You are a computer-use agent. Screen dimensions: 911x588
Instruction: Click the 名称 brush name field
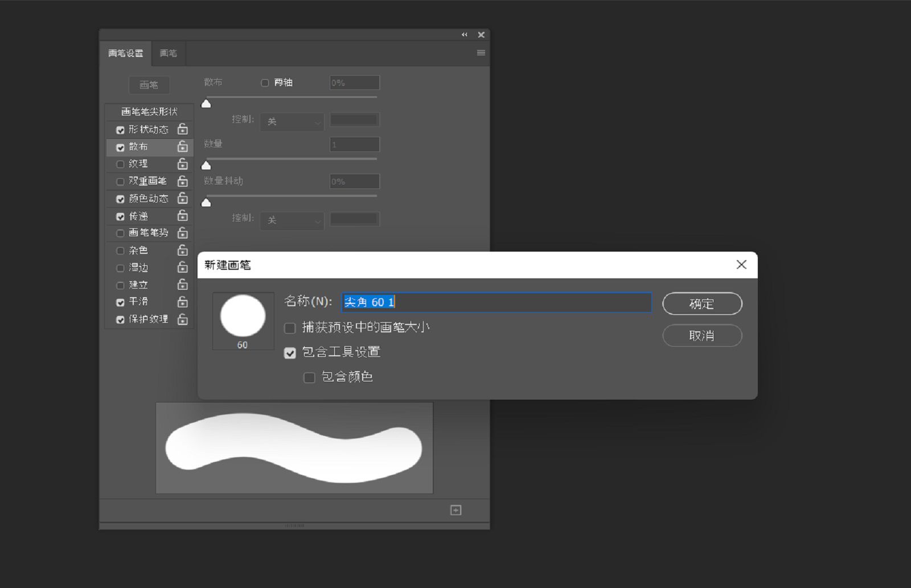[496, 302]
